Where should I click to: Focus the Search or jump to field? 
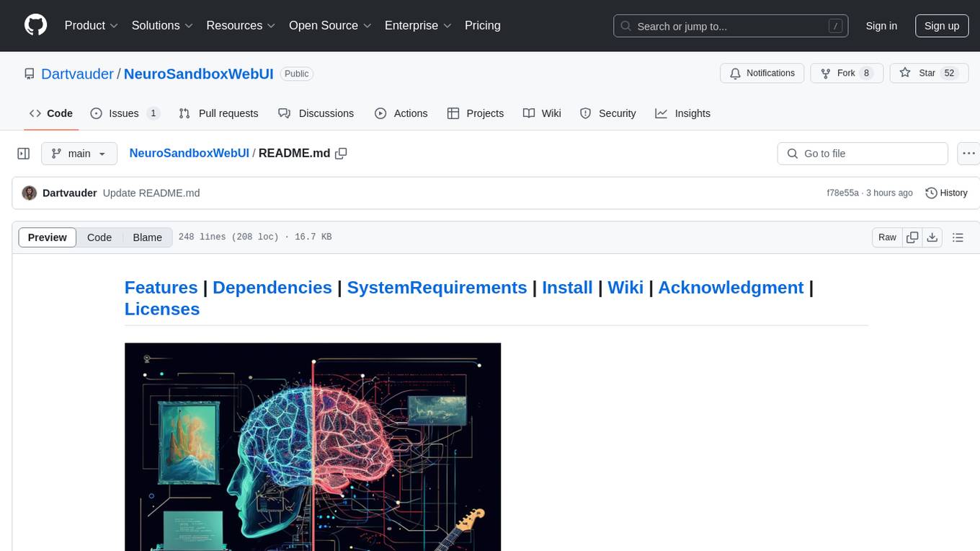[731, 26]
